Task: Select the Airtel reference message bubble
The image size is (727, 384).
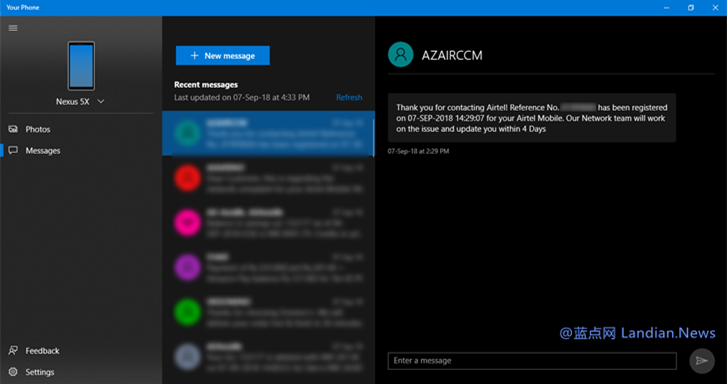Action: [x=532, y=118]
